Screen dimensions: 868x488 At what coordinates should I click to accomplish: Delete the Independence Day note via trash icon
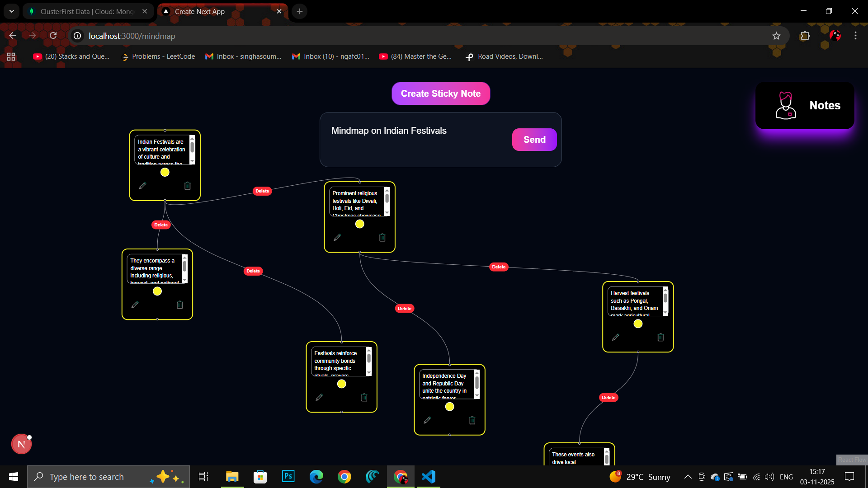[x=472, y=420]
